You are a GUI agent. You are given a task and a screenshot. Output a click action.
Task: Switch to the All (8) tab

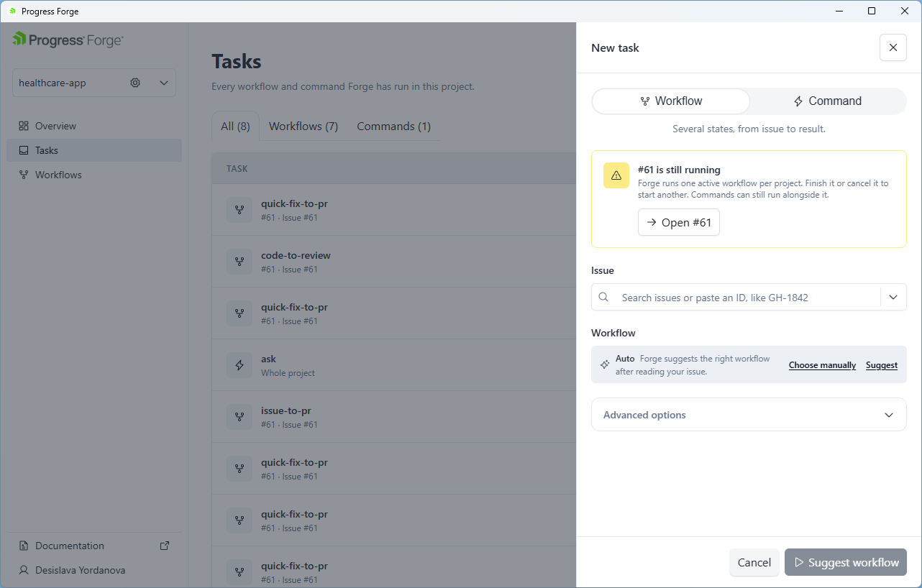click(235, 126)
